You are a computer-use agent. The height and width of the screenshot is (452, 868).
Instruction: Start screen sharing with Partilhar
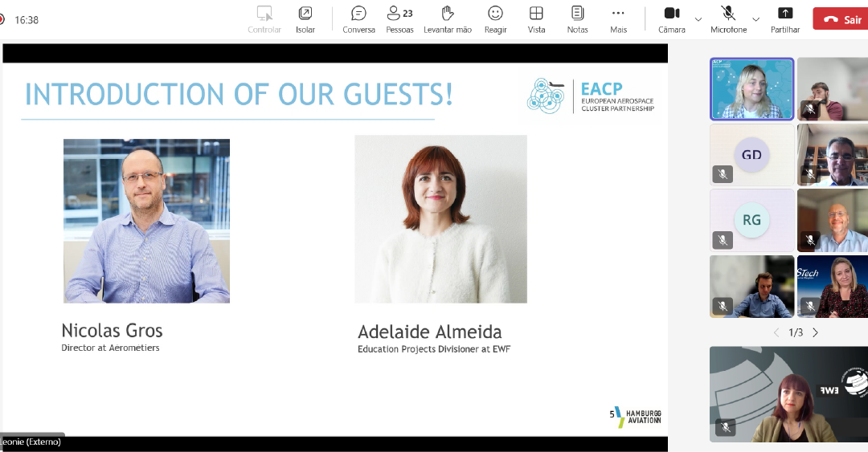tap(785, 19)
